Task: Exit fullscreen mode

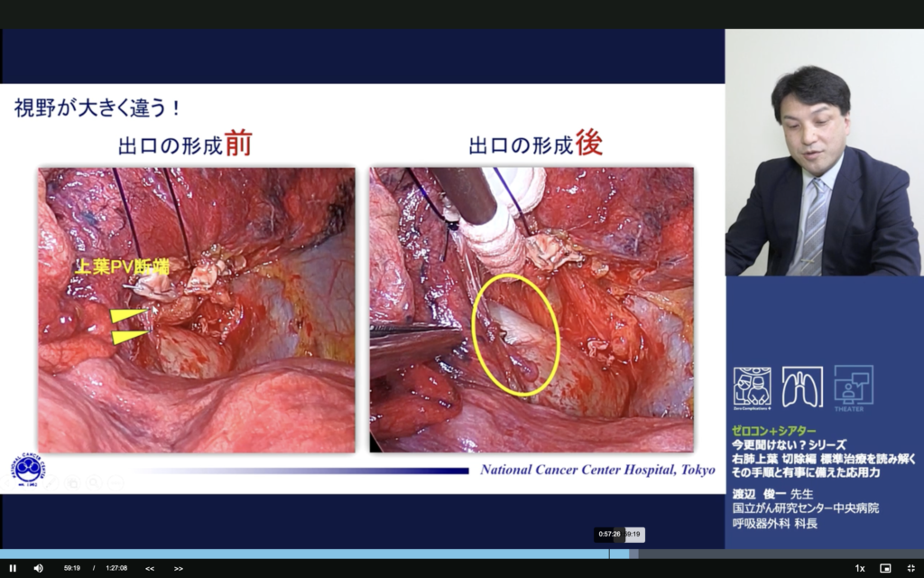Action: [x=910, y=568]
